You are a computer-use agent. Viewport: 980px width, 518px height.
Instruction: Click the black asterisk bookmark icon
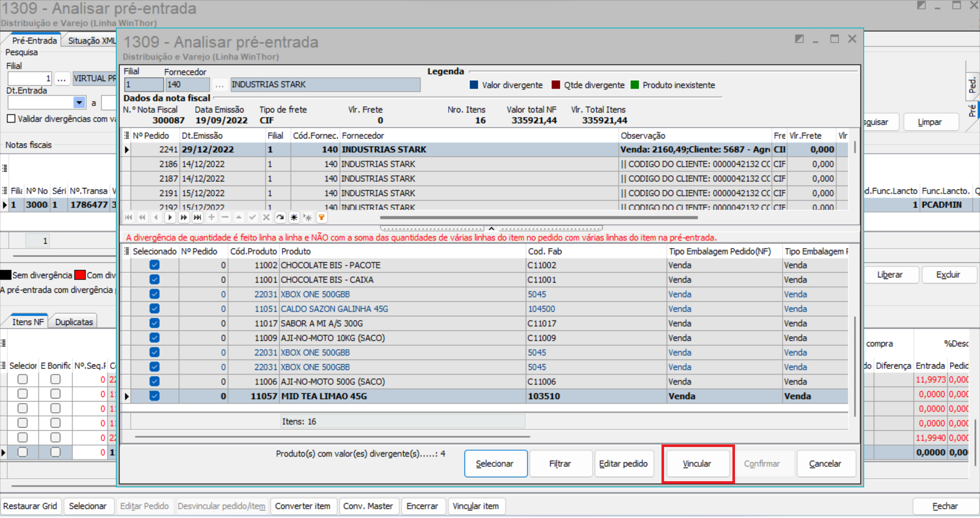click(x=294, y=218)
